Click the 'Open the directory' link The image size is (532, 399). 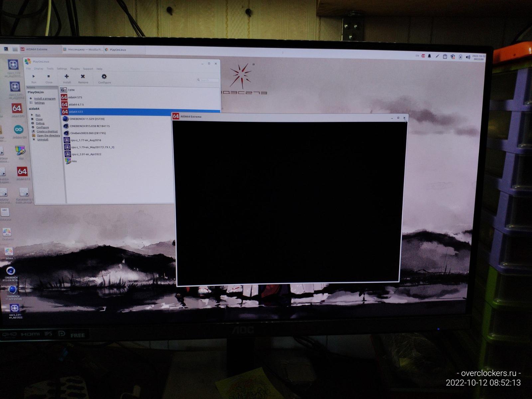(x=49, y=136)
